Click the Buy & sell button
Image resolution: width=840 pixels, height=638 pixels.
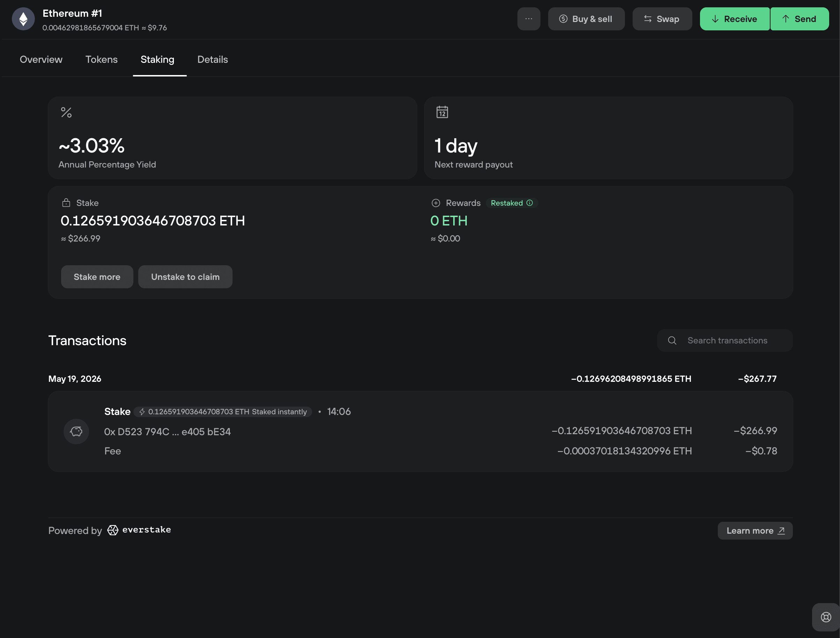586,19
